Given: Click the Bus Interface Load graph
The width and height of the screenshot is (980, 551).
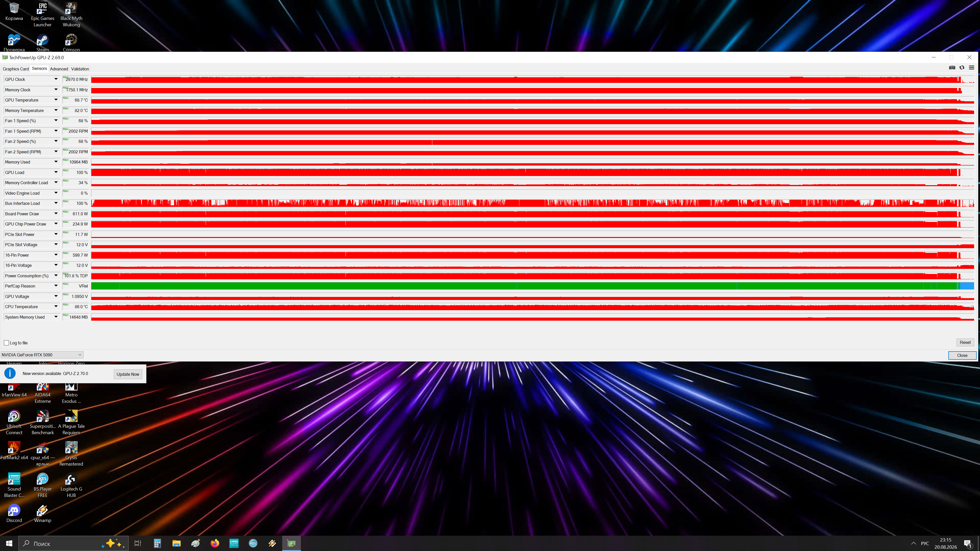Looking at the screenshot, I should 532,204.
